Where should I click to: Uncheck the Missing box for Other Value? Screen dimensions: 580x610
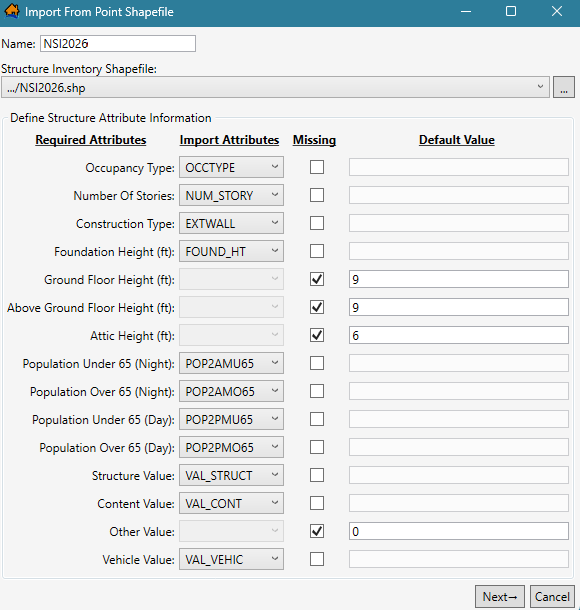click(317, 531)
